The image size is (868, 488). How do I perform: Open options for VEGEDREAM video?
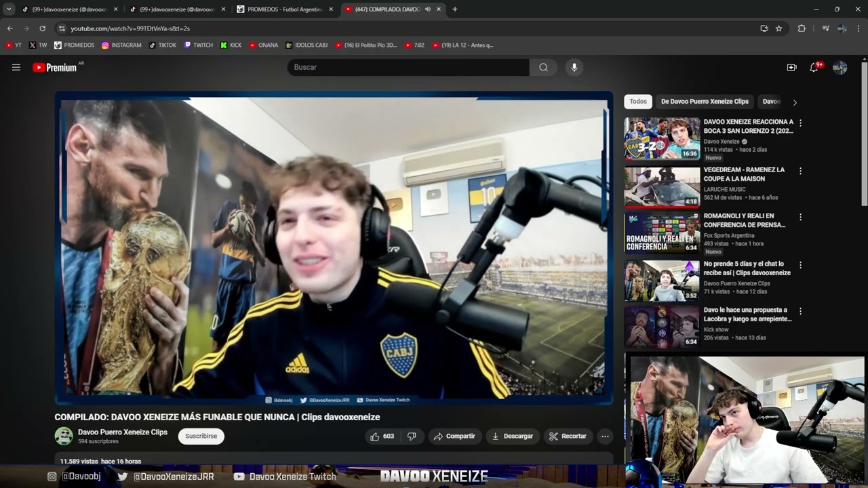(800, 171)
